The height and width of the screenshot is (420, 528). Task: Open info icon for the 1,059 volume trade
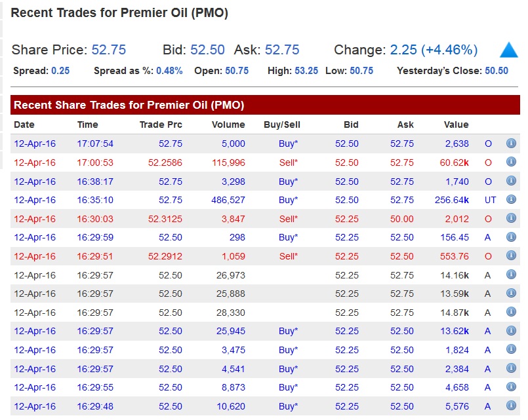(x=511, y=256)
